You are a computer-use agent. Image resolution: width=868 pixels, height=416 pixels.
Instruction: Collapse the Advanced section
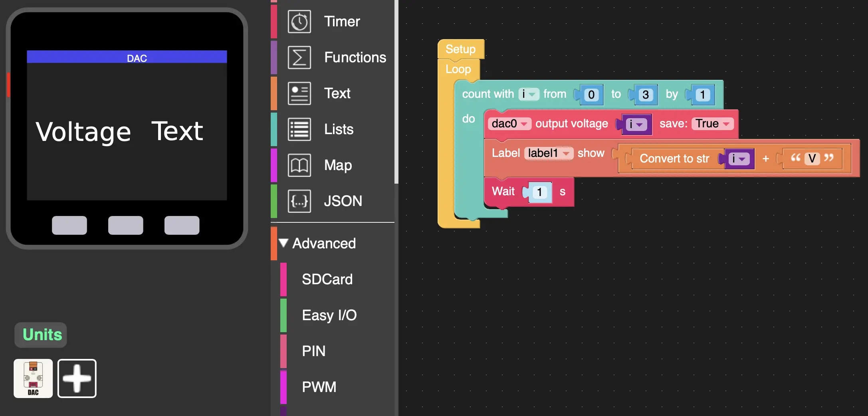pyautogui.click(x=283, y=243)
